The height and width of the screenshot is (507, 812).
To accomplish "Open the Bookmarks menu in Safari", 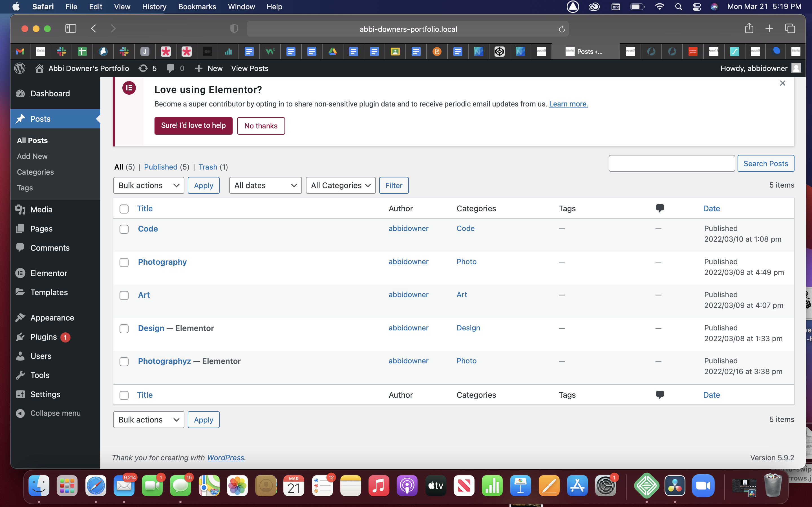I will [197, 7].
